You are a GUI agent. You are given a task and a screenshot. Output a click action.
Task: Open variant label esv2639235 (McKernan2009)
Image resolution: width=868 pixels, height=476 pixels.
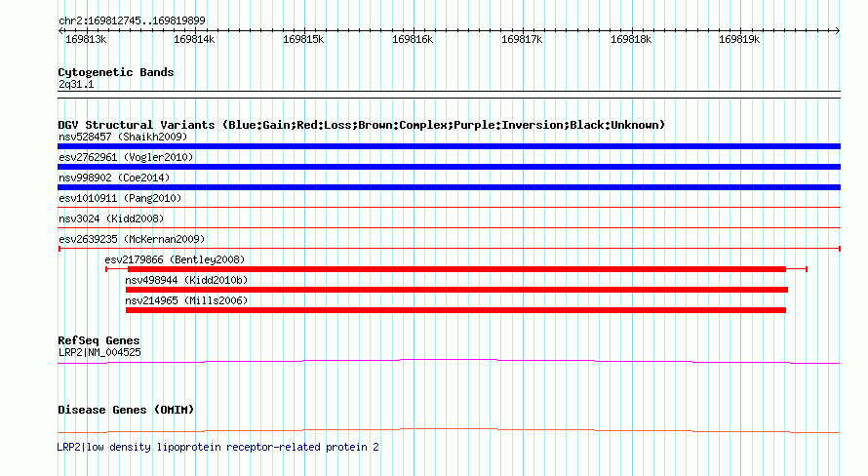coord(132,239)
